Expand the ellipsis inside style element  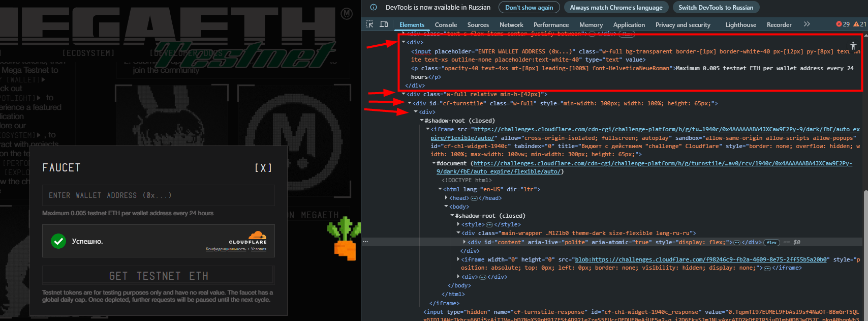tap(489, 225)
